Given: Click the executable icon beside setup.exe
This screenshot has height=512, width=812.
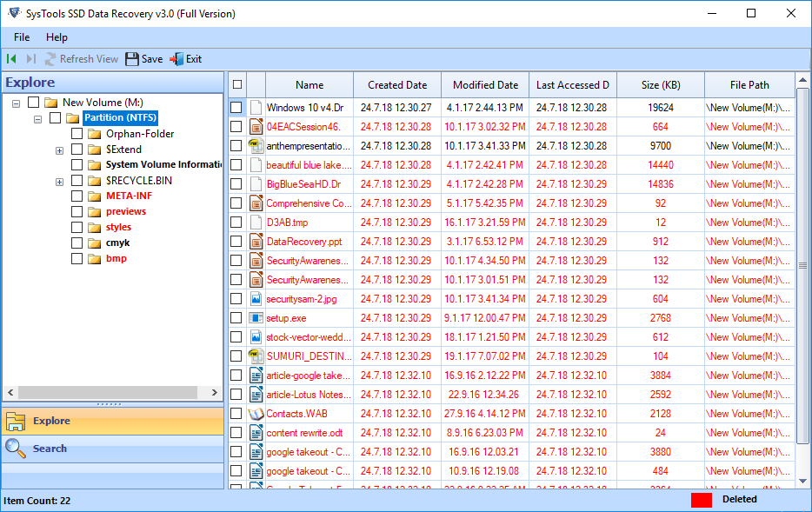Looking at the screenshot, I should [255, 318].
